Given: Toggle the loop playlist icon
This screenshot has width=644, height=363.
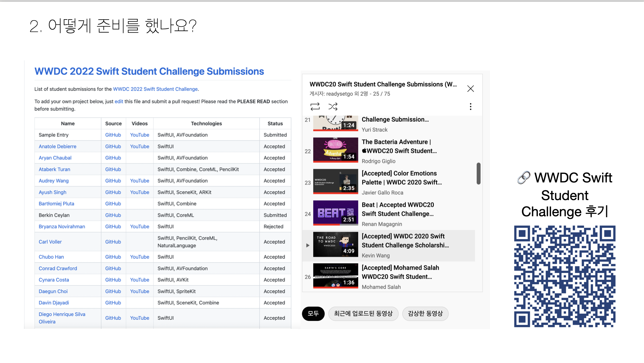Looking at the screenshot, I should coord(315,106).
